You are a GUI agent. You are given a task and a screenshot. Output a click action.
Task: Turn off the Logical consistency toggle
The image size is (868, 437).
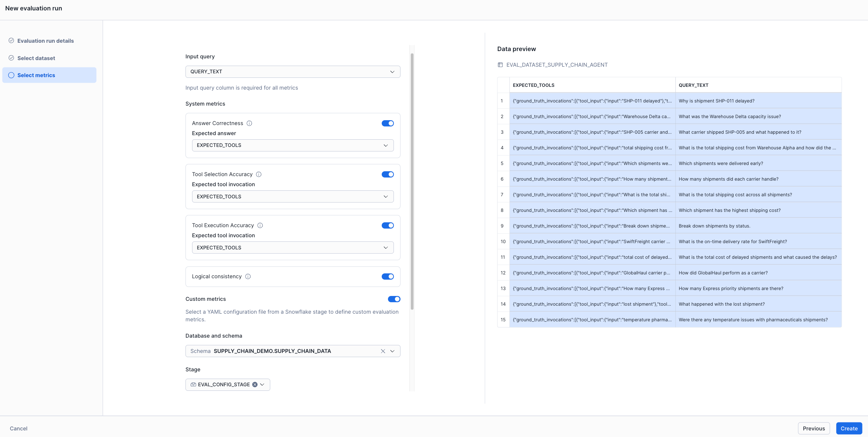point(388,276)
